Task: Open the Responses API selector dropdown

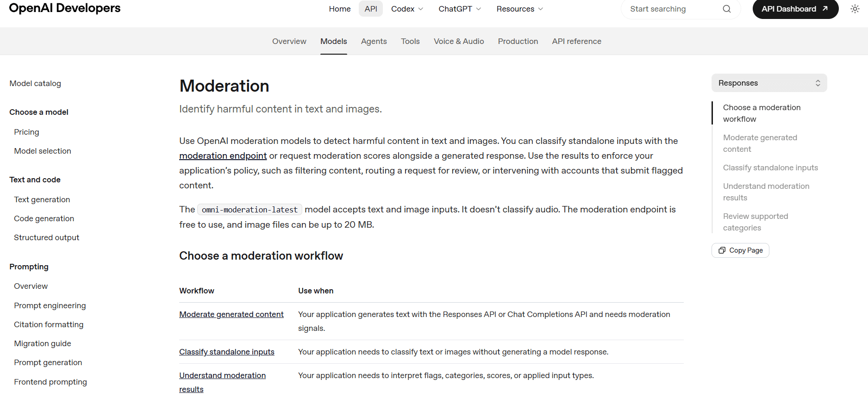Action: [x=769, y=83]
